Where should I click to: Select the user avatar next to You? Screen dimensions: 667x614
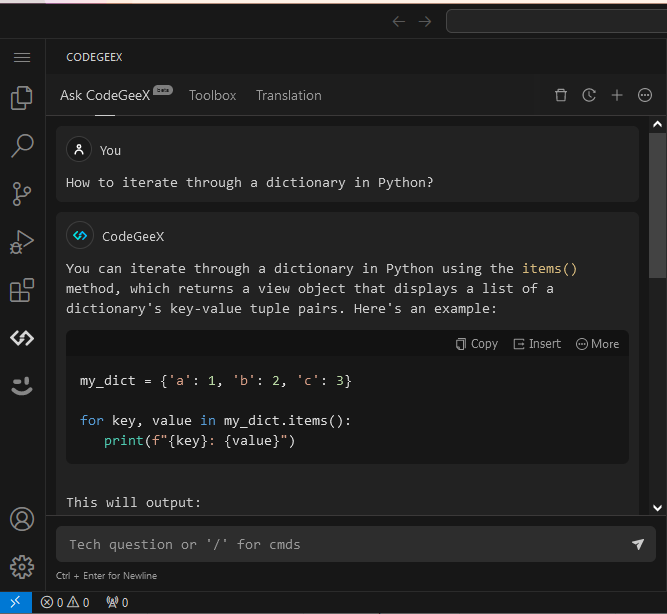tap(79, 149)
